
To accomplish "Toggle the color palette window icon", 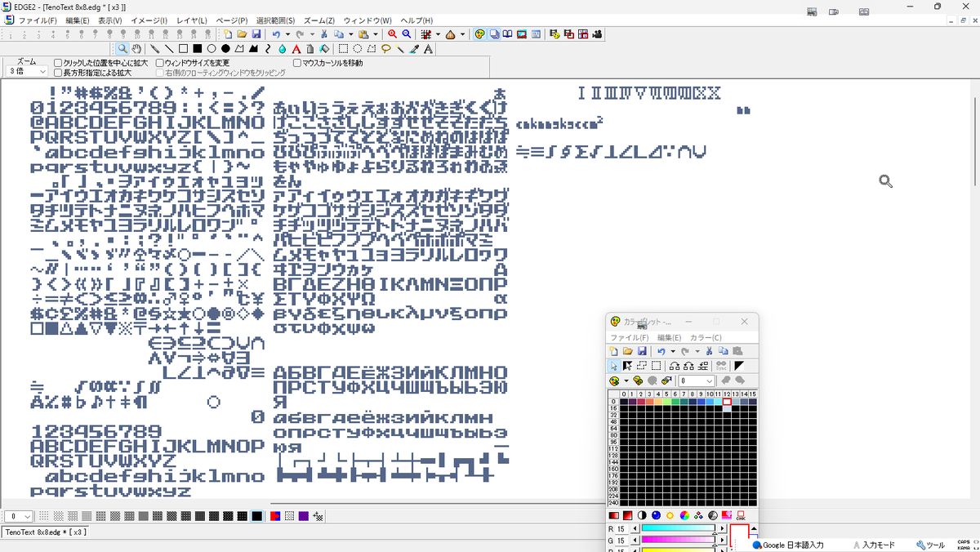I will pyautogui.click(x=479, y=34).
